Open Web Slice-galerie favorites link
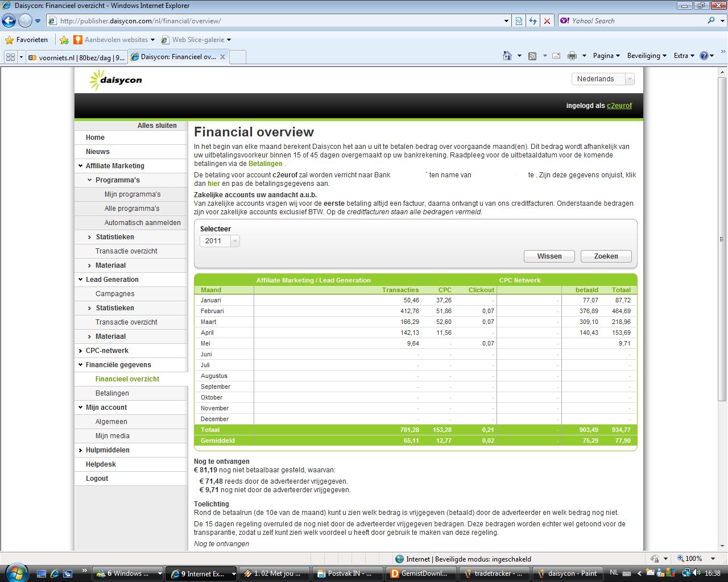Viewport: 728px width, 582px height. point(196,40)
